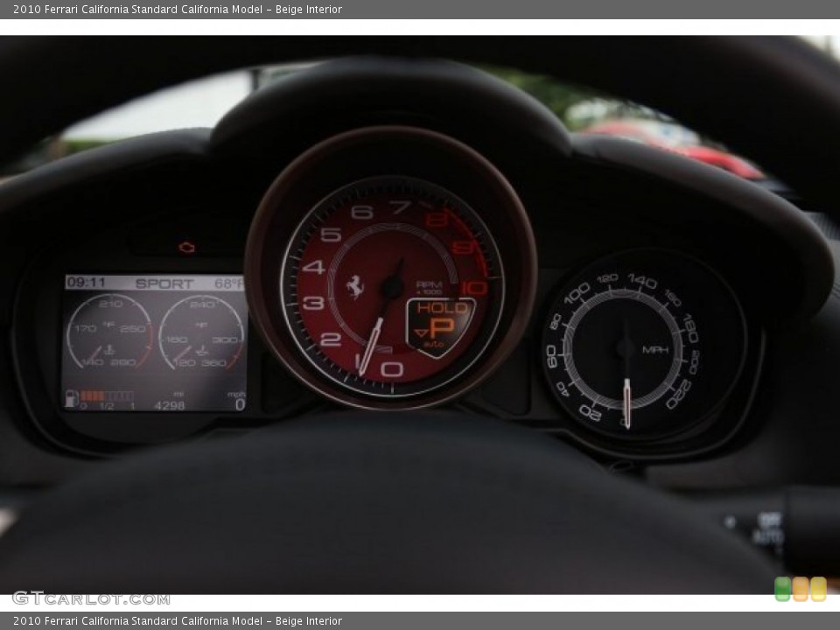
Task: Click the 100 mark on the speedometer
Action: 577,294
